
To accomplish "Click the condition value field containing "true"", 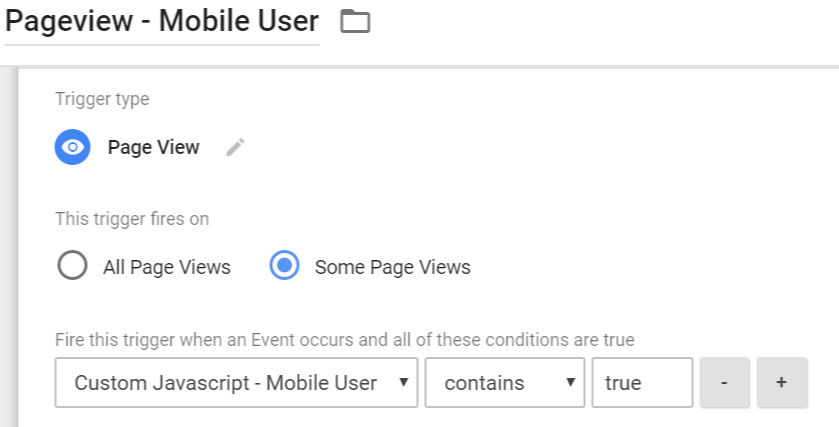I will point(641,382).
